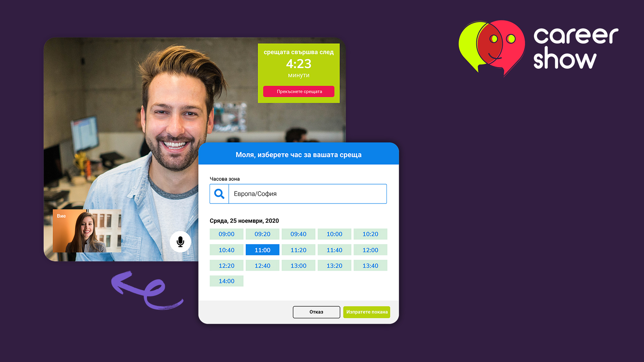Select the 14:00 time slot

click(226, 281)
